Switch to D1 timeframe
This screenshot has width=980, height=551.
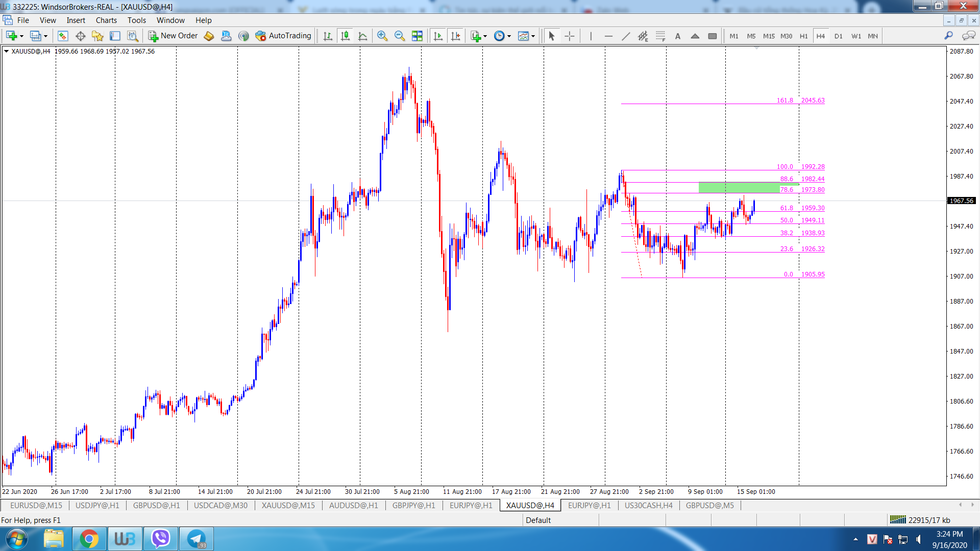pos(838,36)
